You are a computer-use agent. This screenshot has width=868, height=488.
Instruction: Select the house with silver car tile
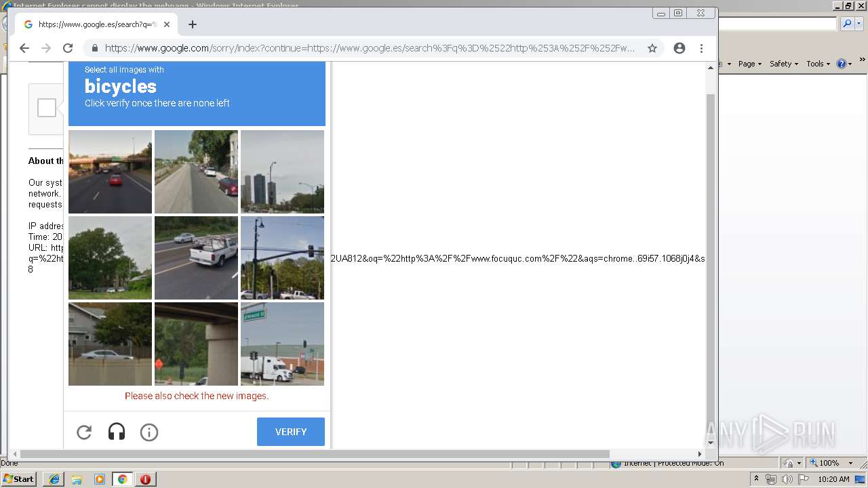click(110, 344)
